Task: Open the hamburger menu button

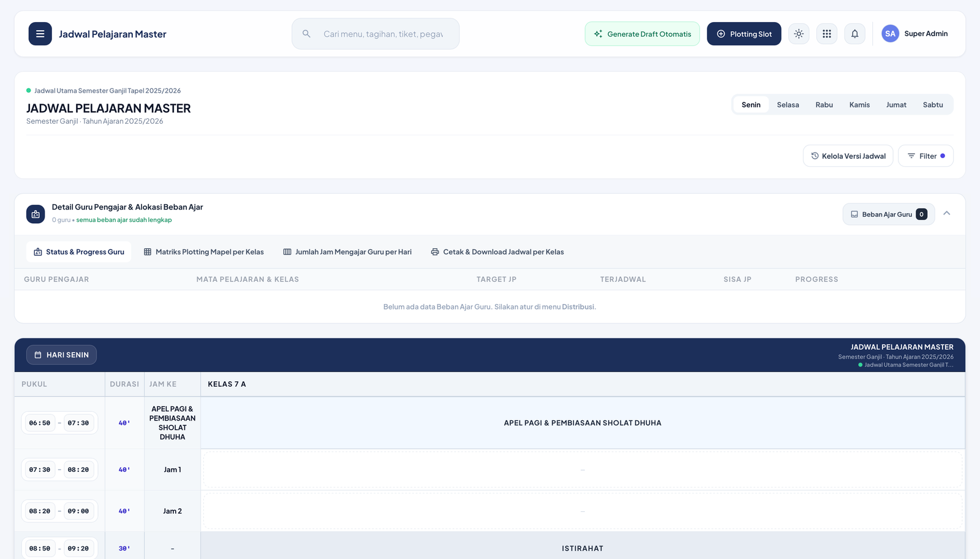Action: (x=40, y=34)
